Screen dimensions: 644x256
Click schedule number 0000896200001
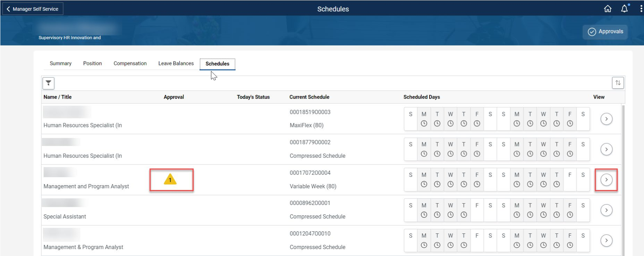point(310,203)
